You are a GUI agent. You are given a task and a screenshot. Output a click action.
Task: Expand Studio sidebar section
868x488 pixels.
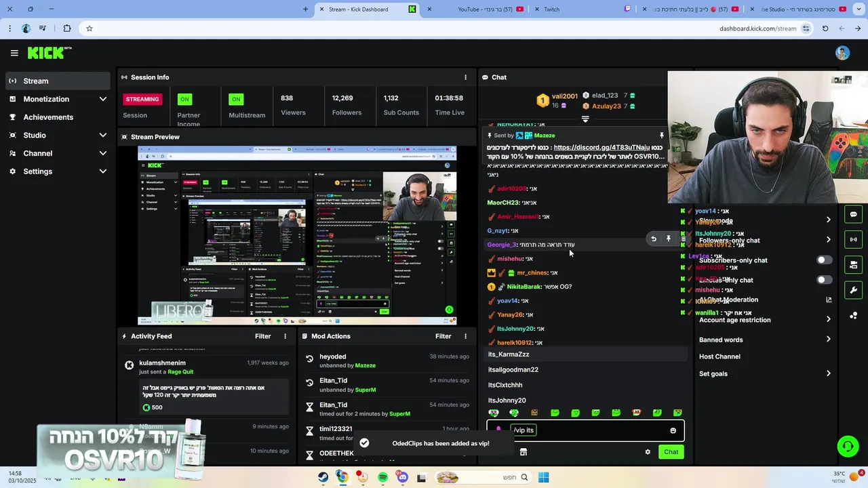103,135
